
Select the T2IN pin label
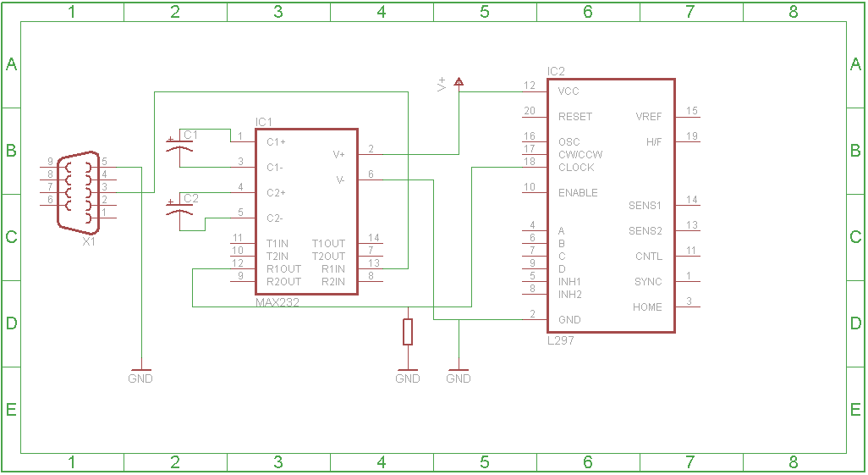(277, 257)
